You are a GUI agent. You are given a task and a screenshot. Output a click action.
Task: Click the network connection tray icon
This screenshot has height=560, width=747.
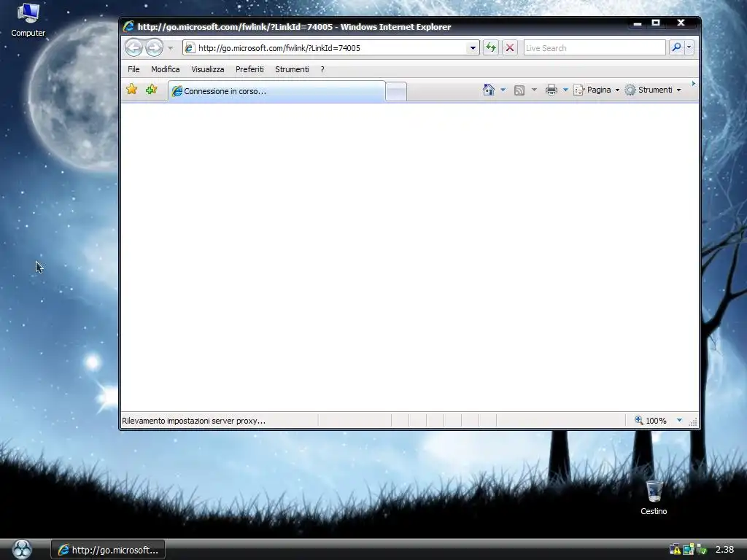(689, 550)
